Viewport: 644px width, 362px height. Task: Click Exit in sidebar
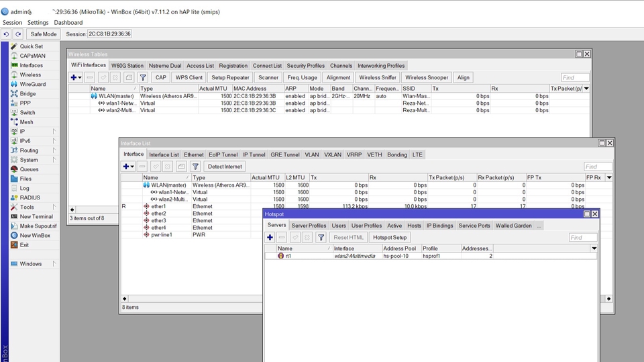point(24,245)
